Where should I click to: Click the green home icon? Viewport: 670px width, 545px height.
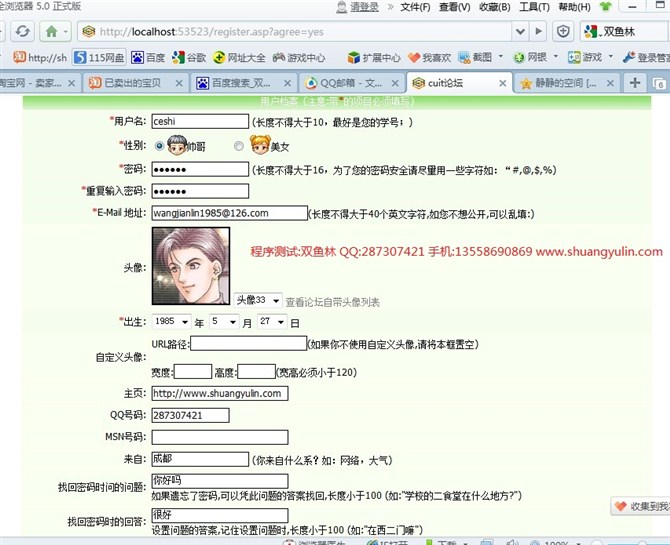coord(51,32)
